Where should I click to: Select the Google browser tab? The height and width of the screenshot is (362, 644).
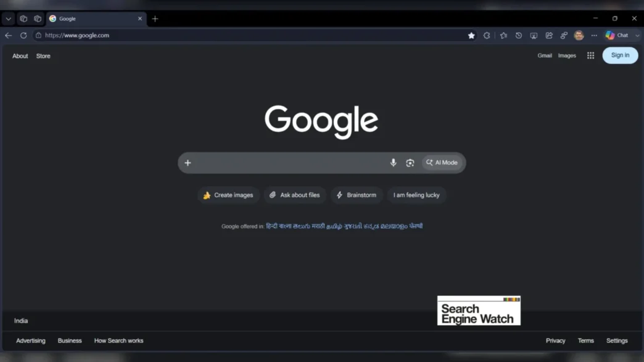tap(95, 19)
